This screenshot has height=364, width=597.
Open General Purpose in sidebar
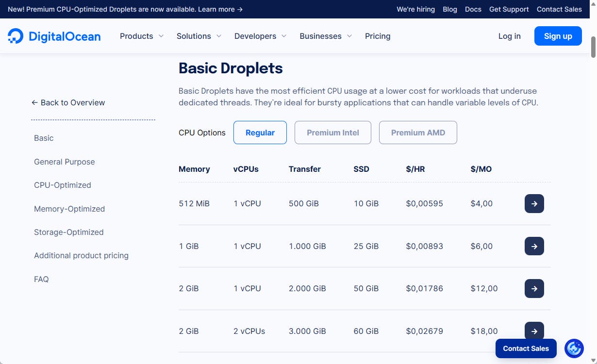65,162
